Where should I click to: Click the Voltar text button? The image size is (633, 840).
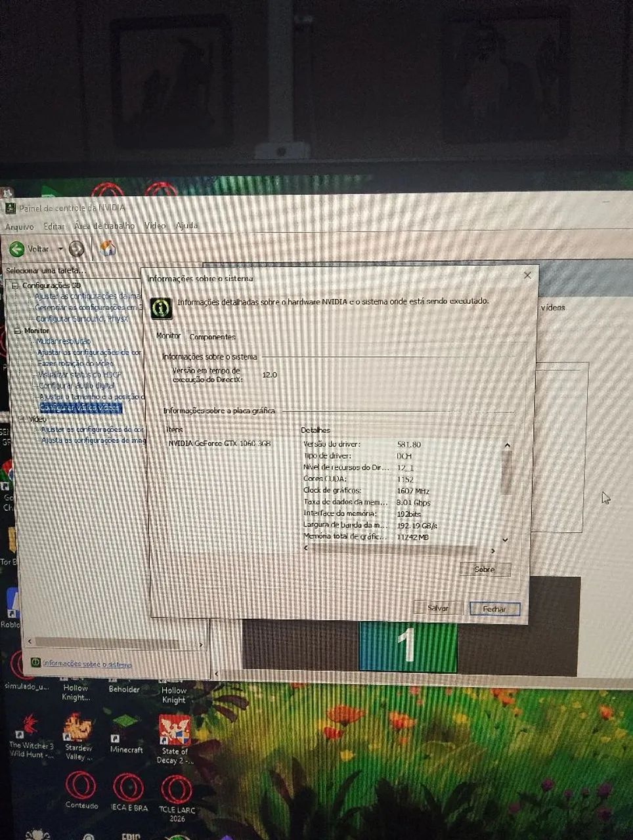[38, 249]
